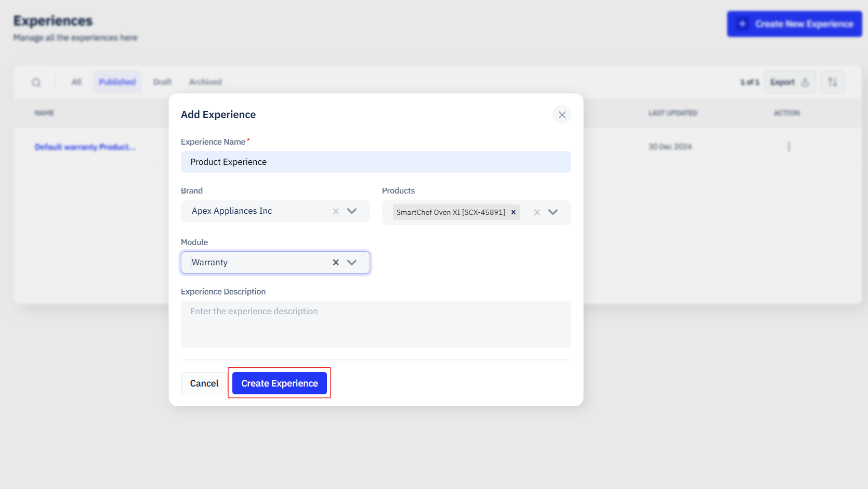Expand the Products dropdown chevron
Screen dimensions: 868x489
pyautogui.click(x=553, y=212)
